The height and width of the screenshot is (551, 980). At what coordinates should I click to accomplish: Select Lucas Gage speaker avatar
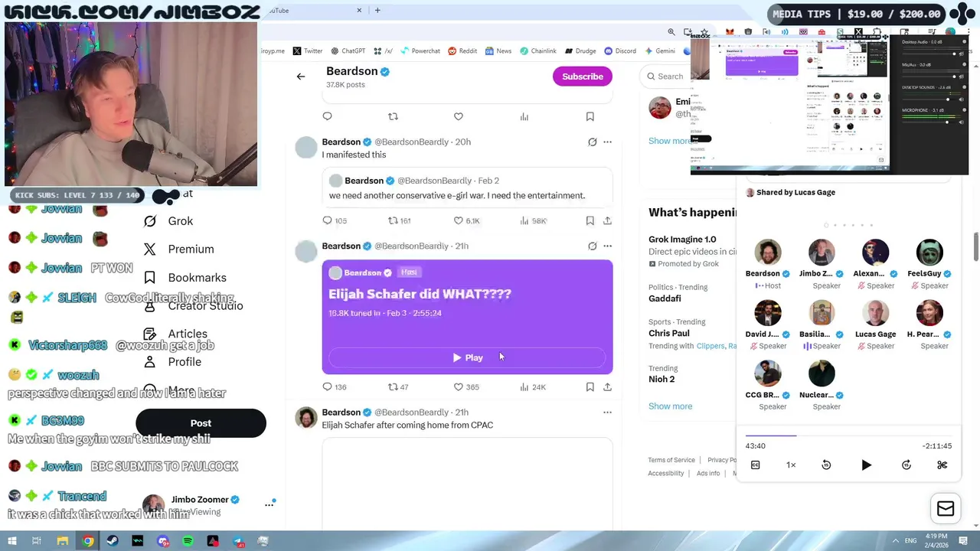(x=875, y=313)
